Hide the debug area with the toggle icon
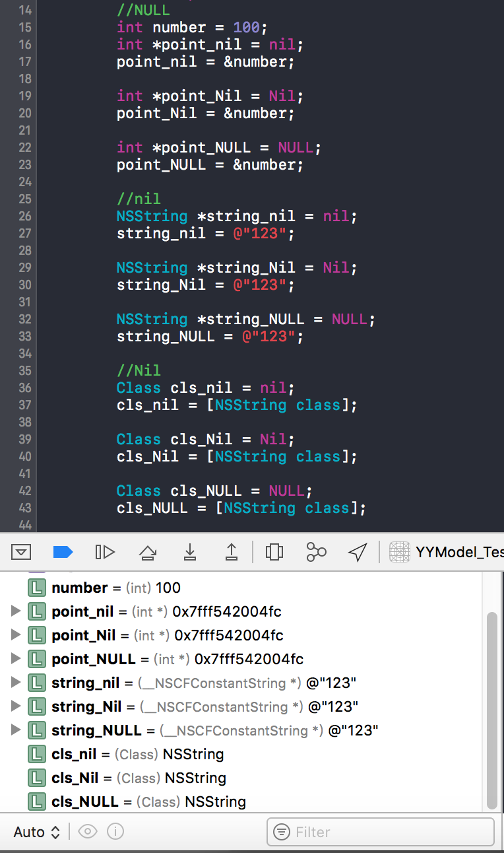Viewport: 504px width, 853px height. [x=21, y=552]
